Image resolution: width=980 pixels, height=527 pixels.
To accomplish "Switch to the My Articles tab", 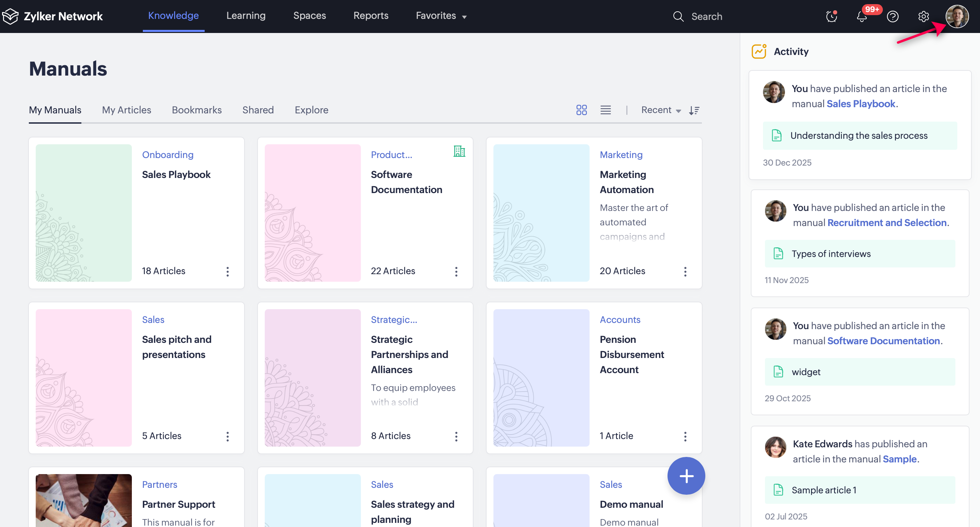I will pos(126,110).
